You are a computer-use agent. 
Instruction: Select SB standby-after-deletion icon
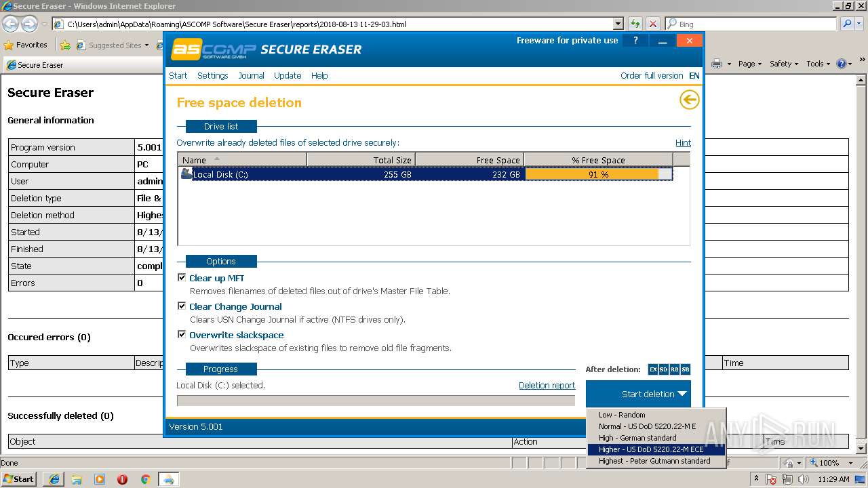[x=686, y=369]
